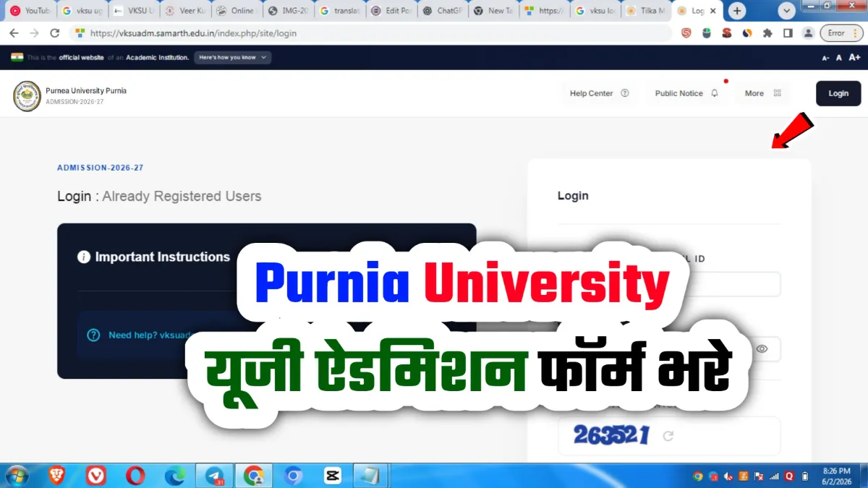The image size is (868, 488).
Task: Switch to the IMG-20 tab
Action: 287,11
